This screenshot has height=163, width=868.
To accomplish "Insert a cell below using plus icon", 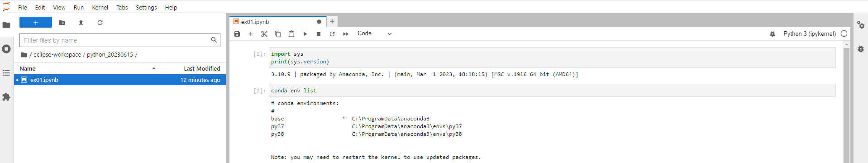I will [x=251, y=34].
